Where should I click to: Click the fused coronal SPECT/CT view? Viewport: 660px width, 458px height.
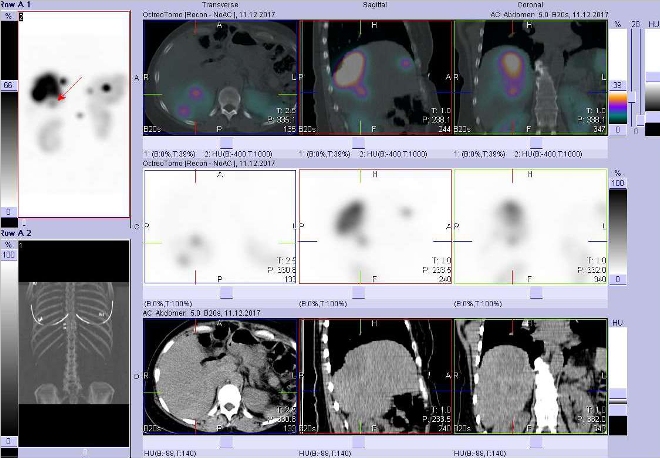tap(530, 78)
